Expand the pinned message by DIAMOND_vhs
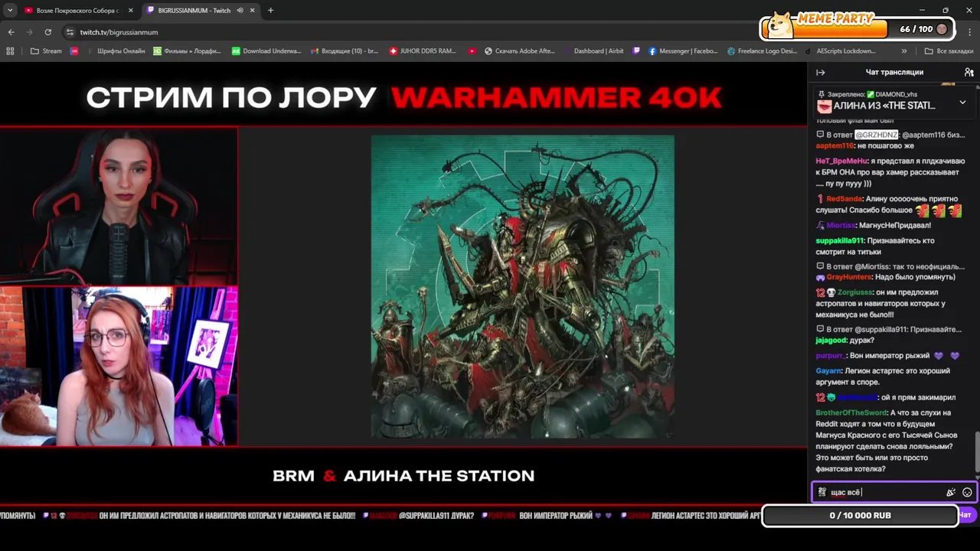 [962, 102]
